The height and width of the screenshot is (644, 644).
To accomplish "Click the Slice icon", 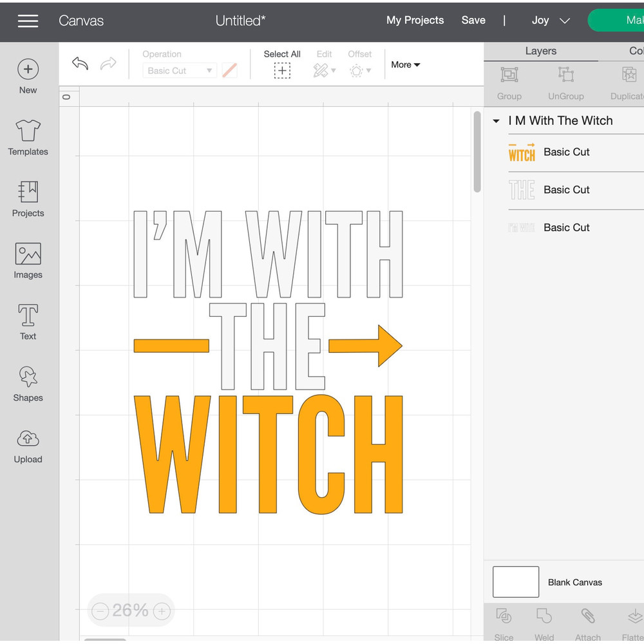I will 504,620.
